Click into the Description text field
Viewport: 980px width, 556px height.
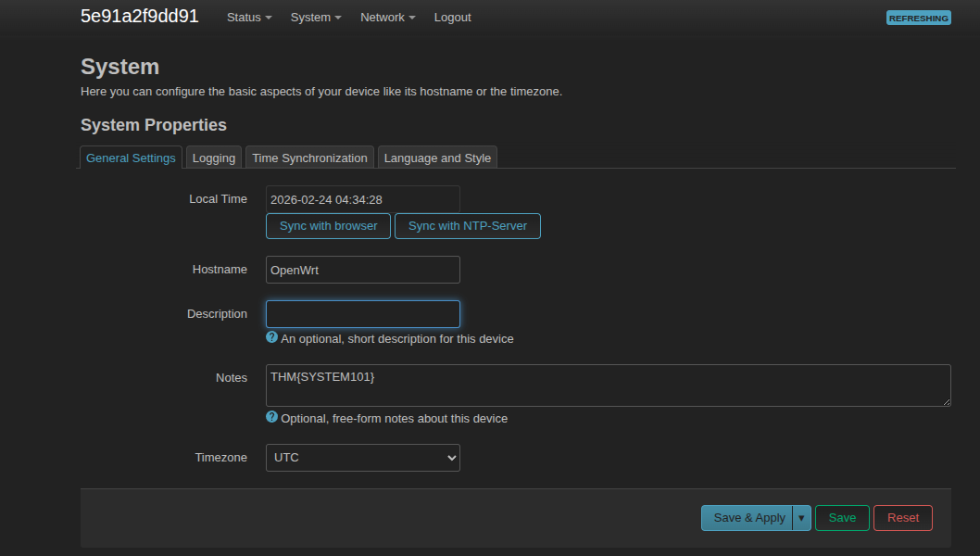[362, 314]
